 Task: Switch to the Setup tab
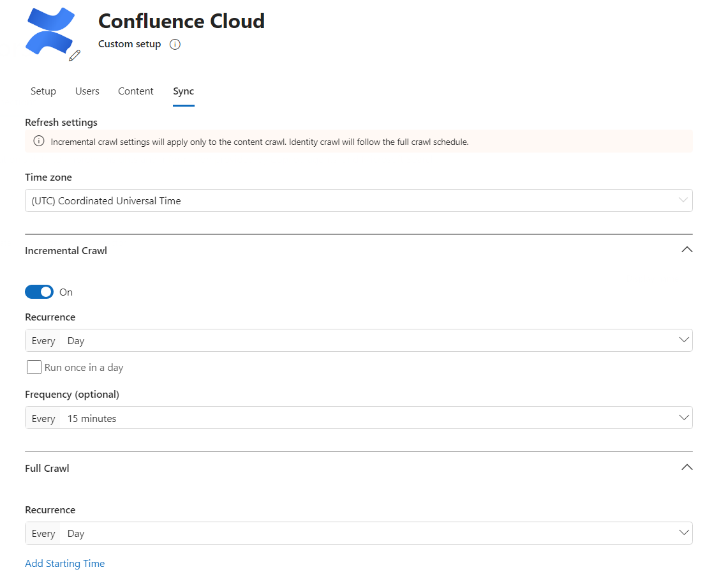(43, 91)
